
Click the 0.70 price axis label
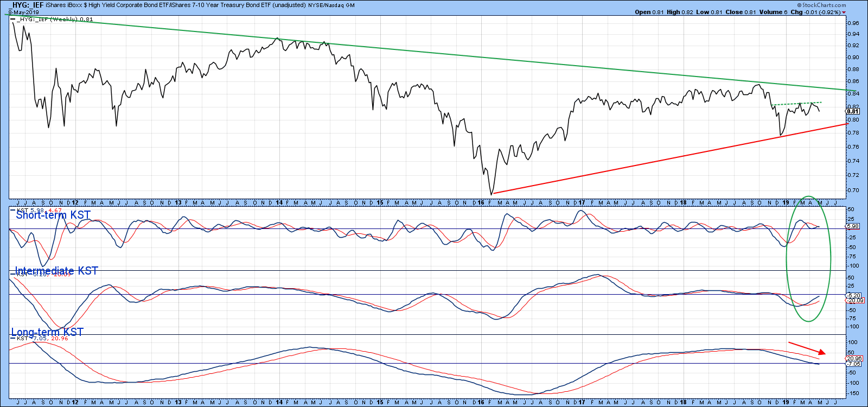[x=853, y=190]
